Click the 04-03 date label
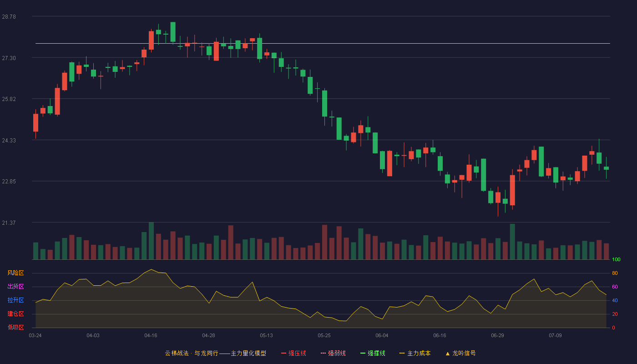 [x=93, y=335]
